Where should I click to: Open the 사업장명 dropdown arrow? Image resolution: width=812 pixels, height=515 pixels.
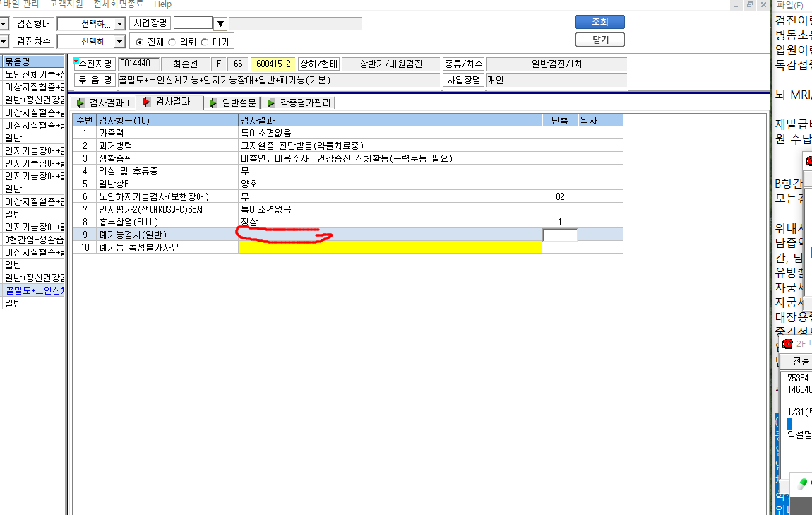pos(220,24)
